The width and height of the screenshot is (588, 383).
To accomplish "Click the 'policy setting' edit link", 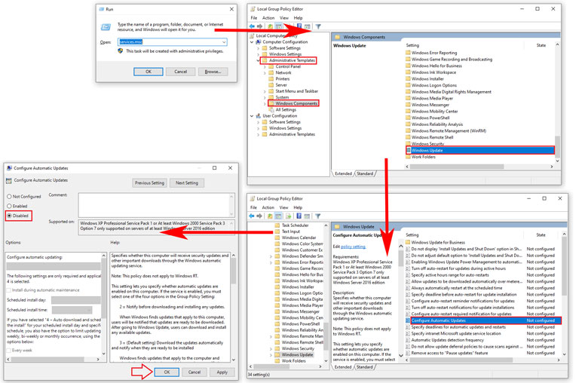I will pyautogui.click(x=353, y=247).
